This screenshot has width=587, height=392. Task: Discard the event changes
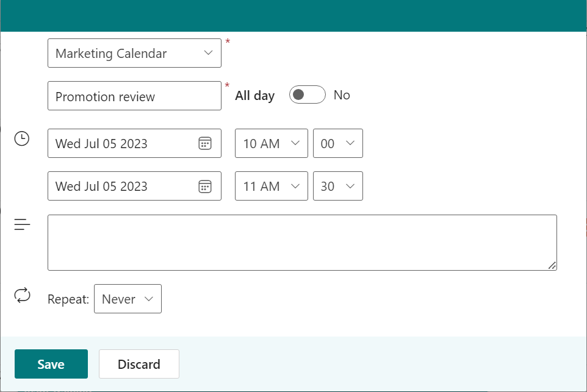[x=139, y=364]
